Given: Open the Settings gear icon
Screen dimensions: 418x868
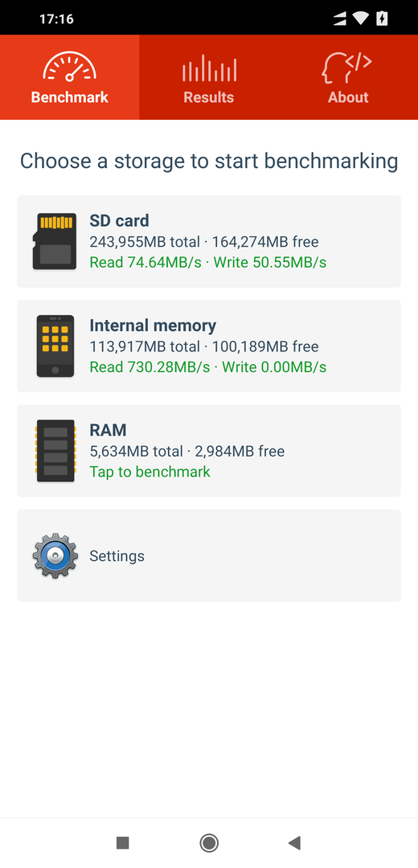Looking at the screenshot, I should [x=54, y=556].
